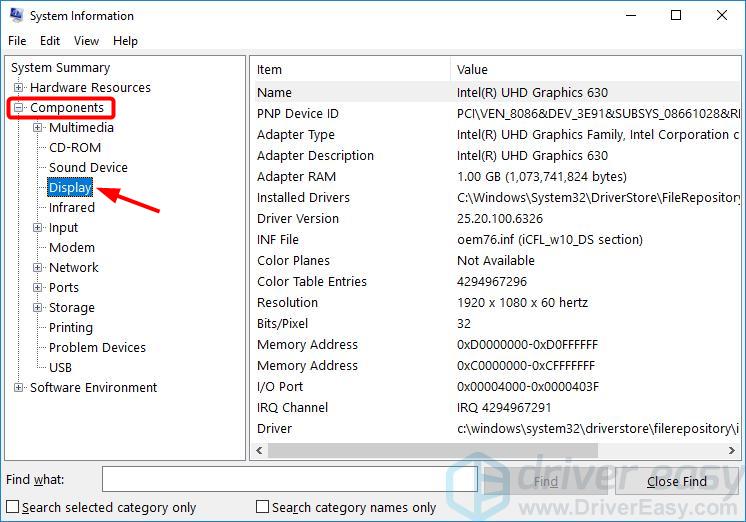
Task: Expand the Software Environment node
Action: [19, 388]
